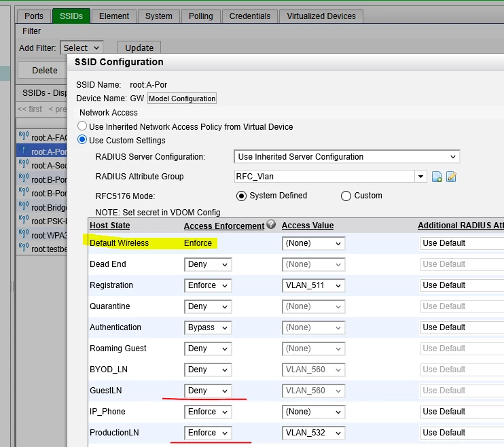Open the Virtualized Devices tab

coord(321,16)
